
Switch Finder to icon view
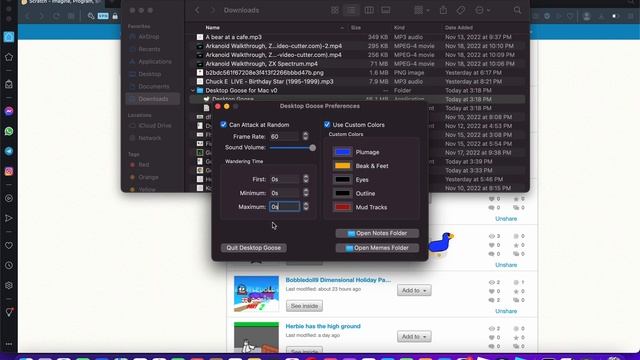pyautogui.click(x=335, y=10)
